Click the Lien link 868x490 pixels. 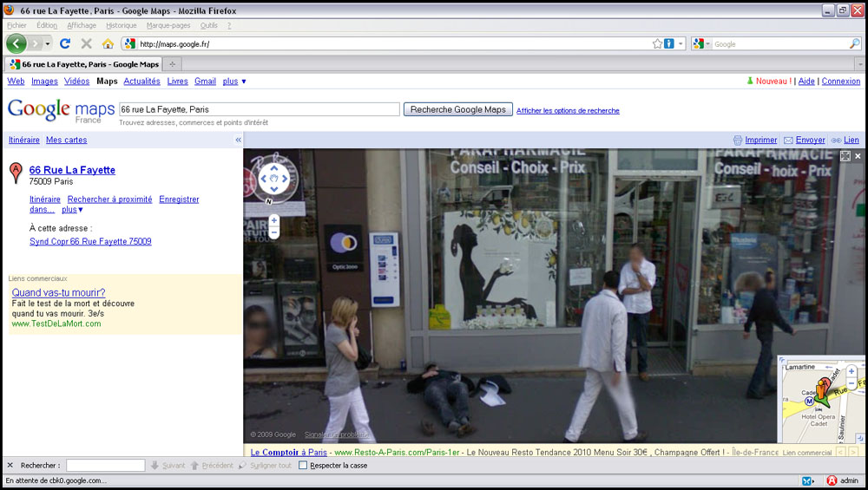tap(852, 140)
